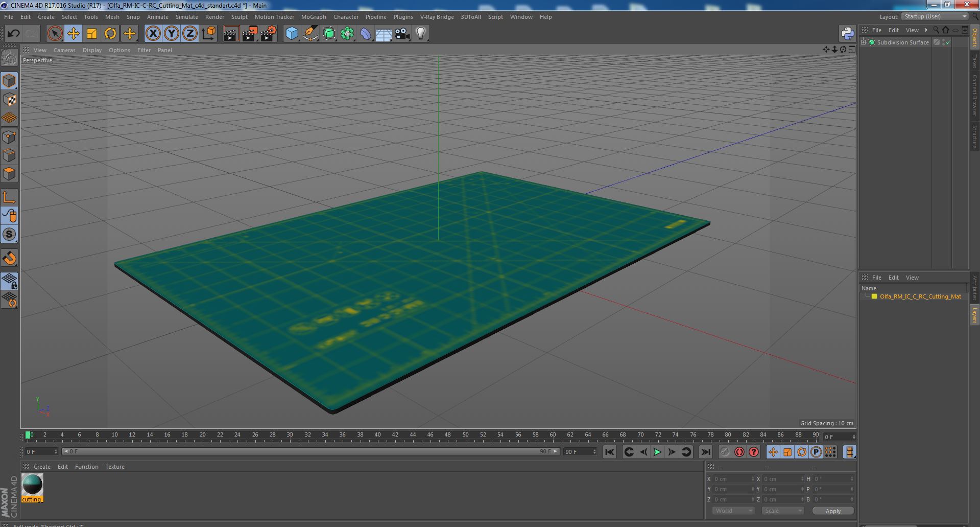Activate the Move tool
The image size is (980, 527).
tap(73, 34)
